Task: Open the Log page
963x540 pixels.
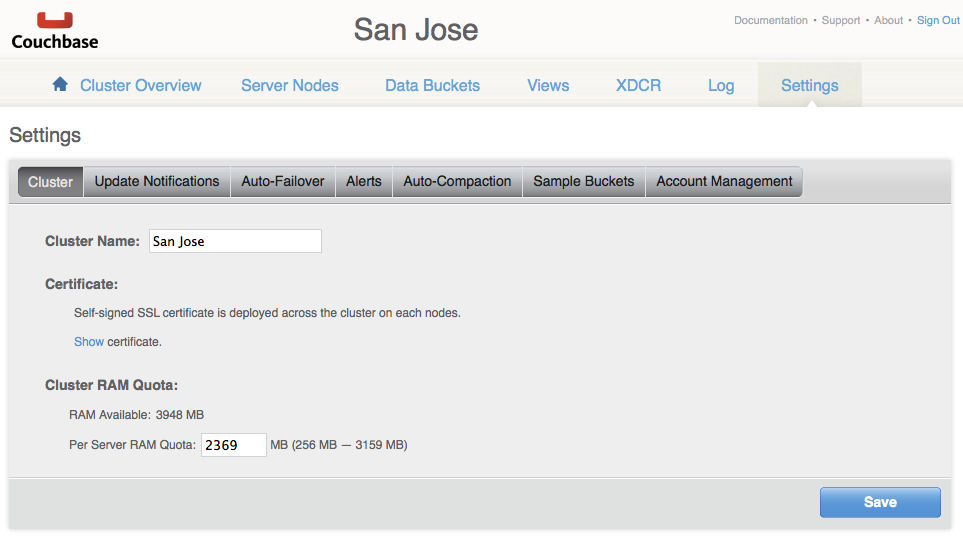Action: tap(721, 86)
